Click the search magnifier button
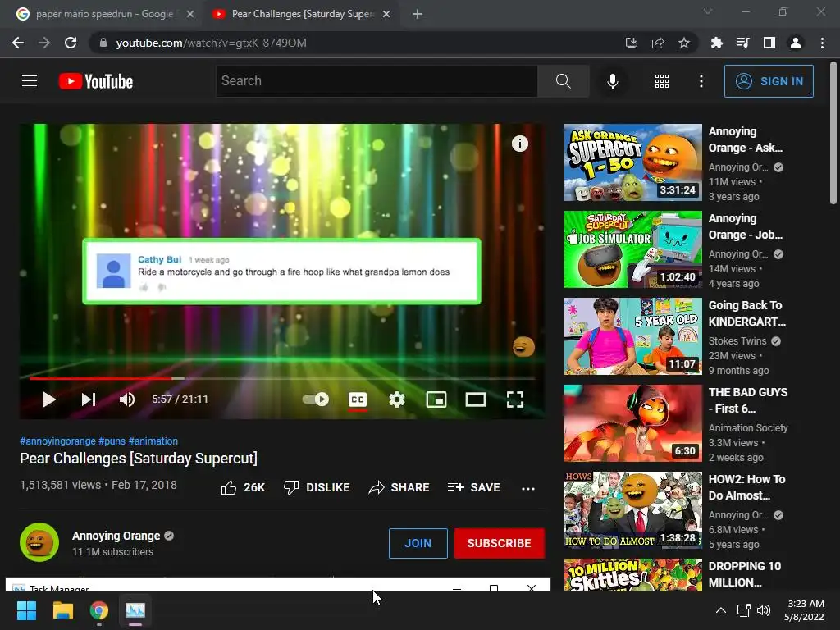The width and height of the screenshot is (840, 630). 563,81
